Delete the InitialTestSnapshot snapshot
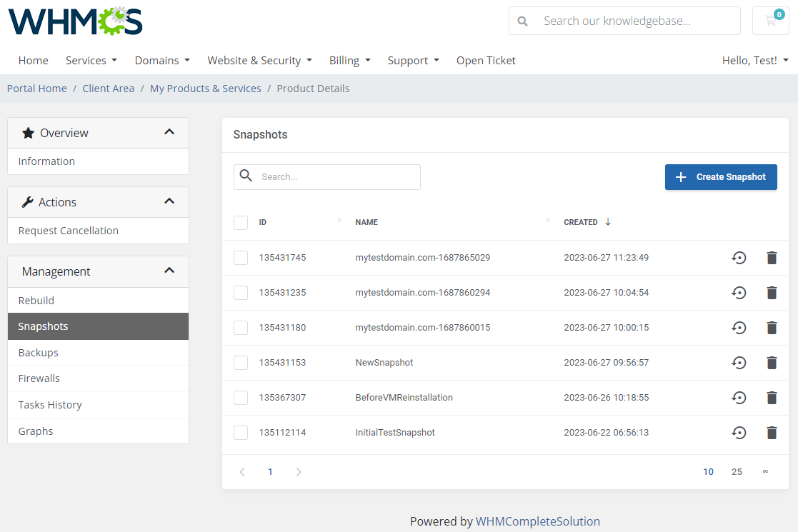The width and height of the screenshot is (798, 532). [x=772, y=432]
